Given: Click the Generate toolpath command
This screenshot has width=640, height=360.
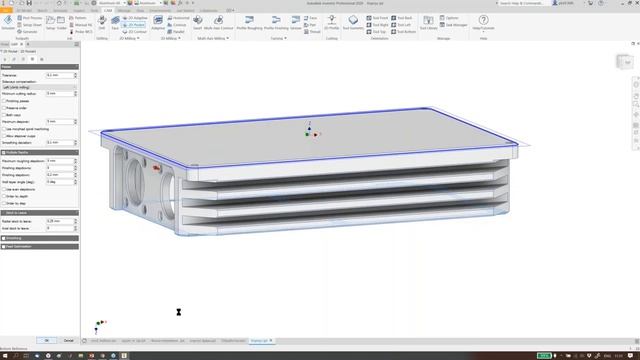Looking at the screenshot, I should click(x=27, y=31).
